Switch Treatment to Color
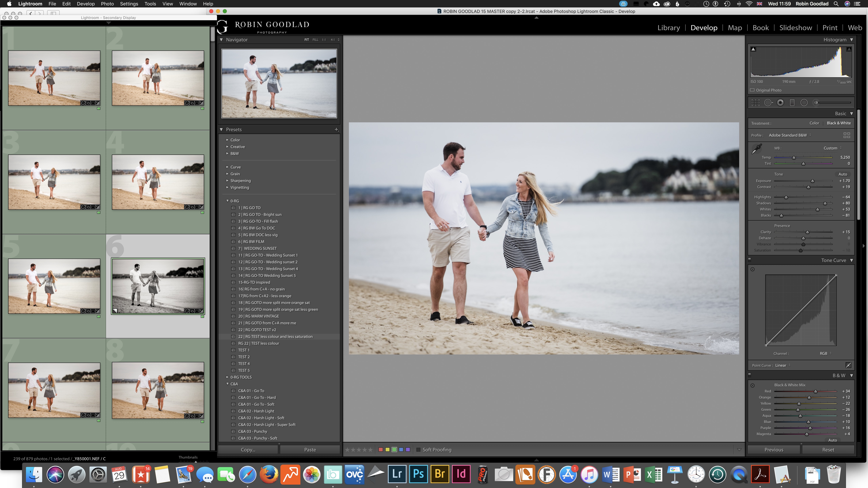This screenshot has height=488, width=868. point(814,123)
